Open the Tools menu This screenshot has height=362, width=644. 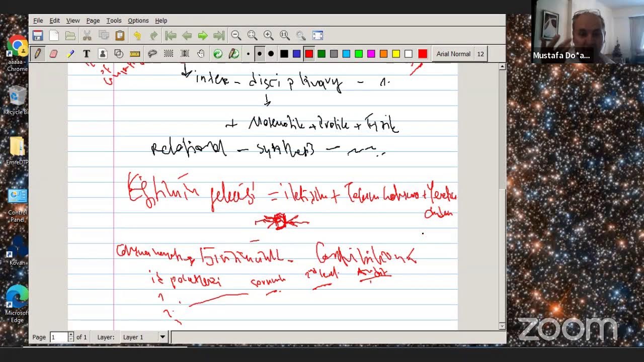click(114, 21)
